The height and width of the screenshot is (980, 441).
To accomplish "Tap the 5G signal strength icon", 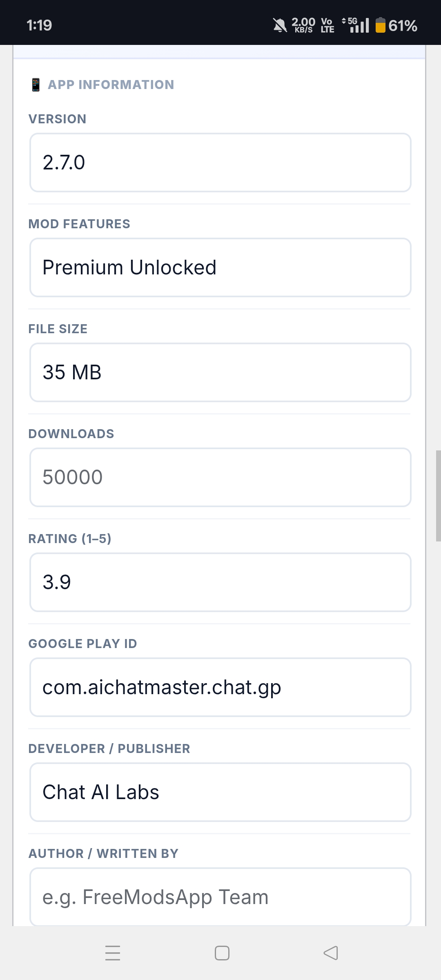I will coord(356,25).
